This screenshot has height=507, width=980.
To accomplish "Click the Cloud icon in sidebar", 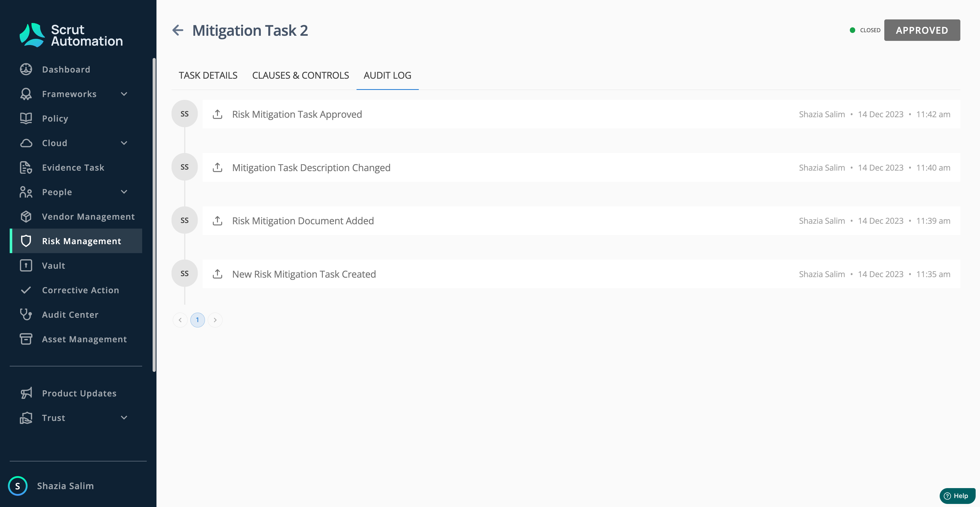I will (x=26, y=143).
